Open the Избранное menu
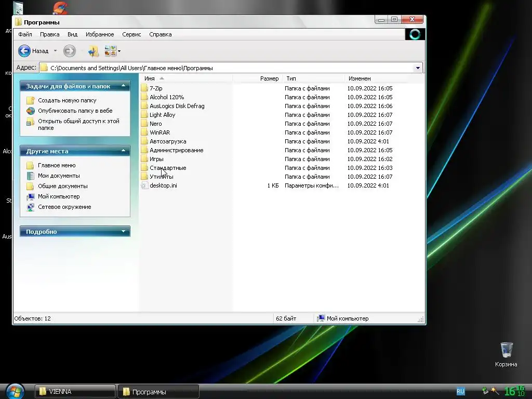 pyautogui.click(x=100, y=34)
